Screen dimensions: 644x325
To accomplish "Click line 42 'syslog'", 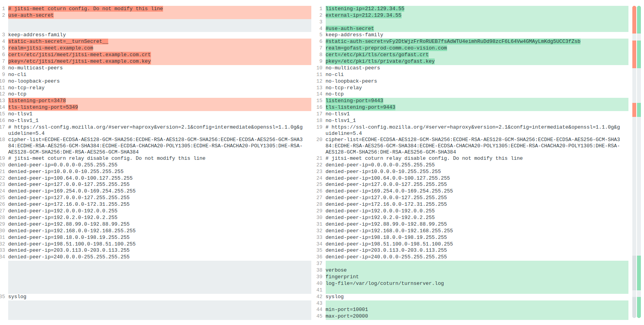I will click(x=335, y=297).
